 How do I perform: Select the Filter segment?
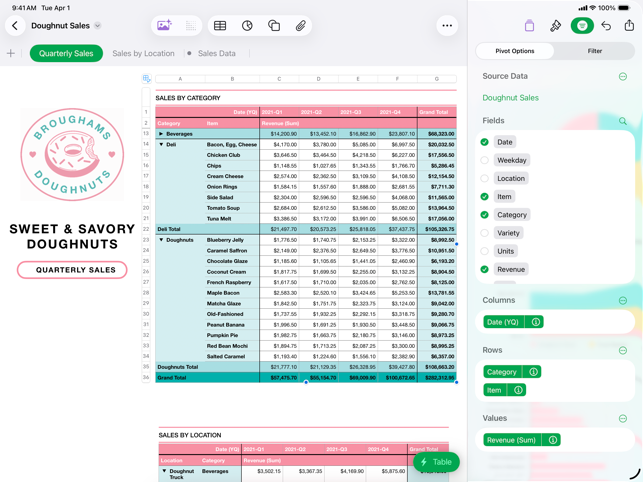click(x=595, y=51)
